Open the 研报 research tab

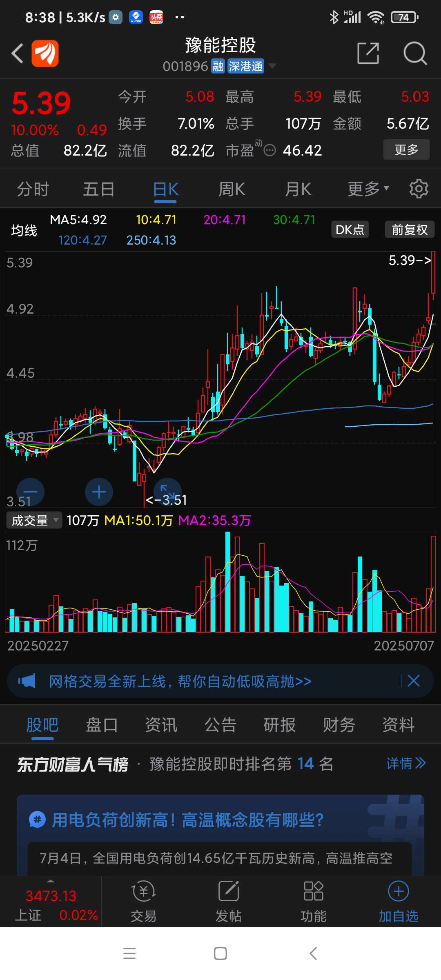280,725
